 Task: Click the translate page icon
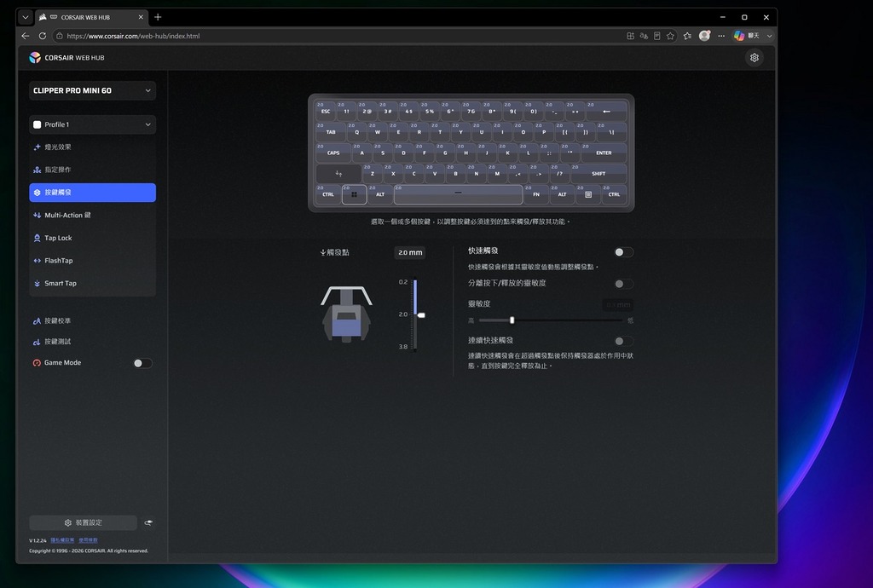tap(644, 36)
